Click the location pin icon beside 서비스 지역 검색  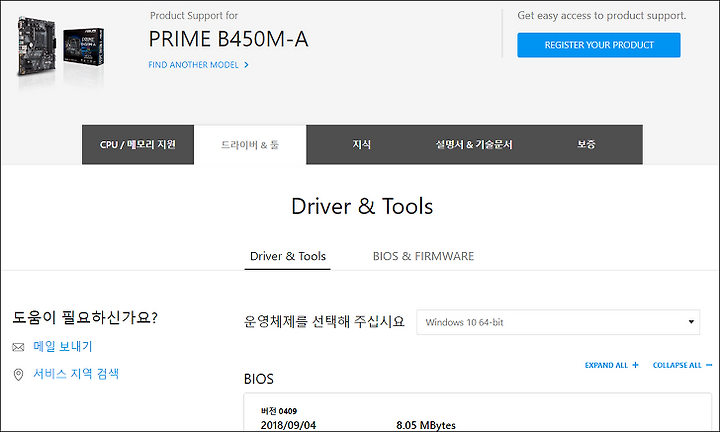click(x=18, y=375)
